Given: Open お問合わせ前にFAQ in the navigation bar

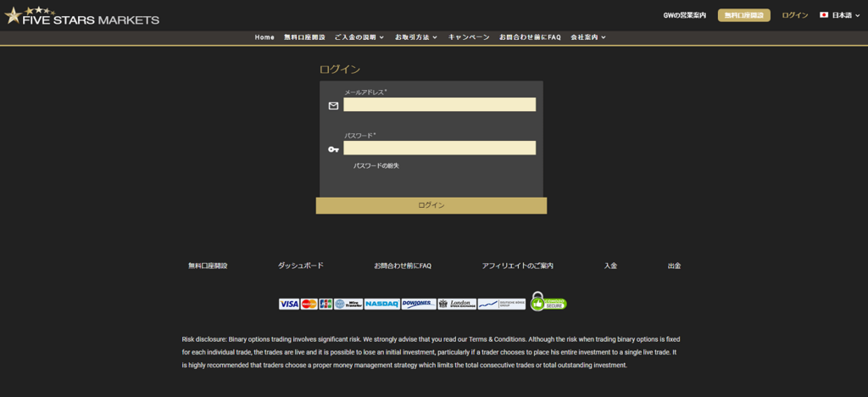Looking at the screenshot, I should click(x=530, y=37).
